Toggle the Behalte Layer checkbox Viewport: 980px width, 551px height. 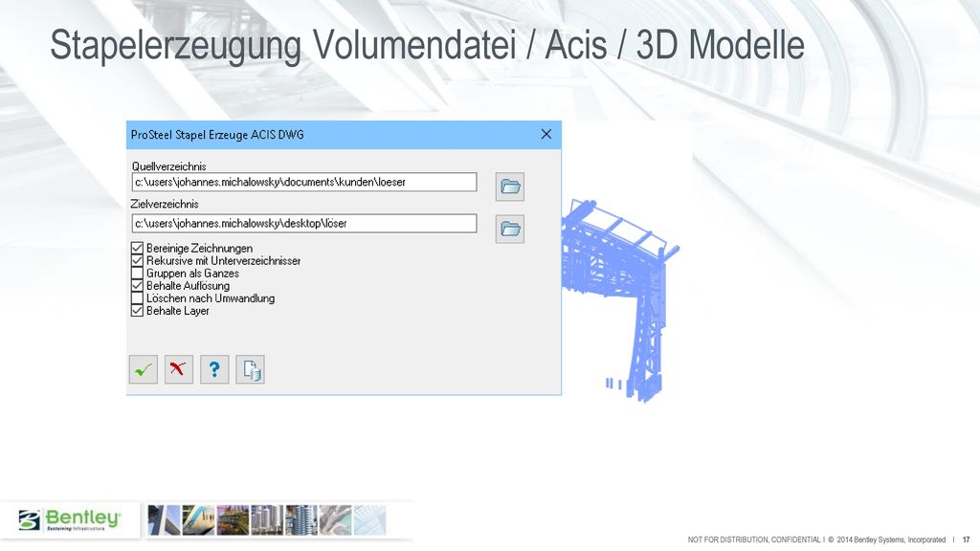138,311
